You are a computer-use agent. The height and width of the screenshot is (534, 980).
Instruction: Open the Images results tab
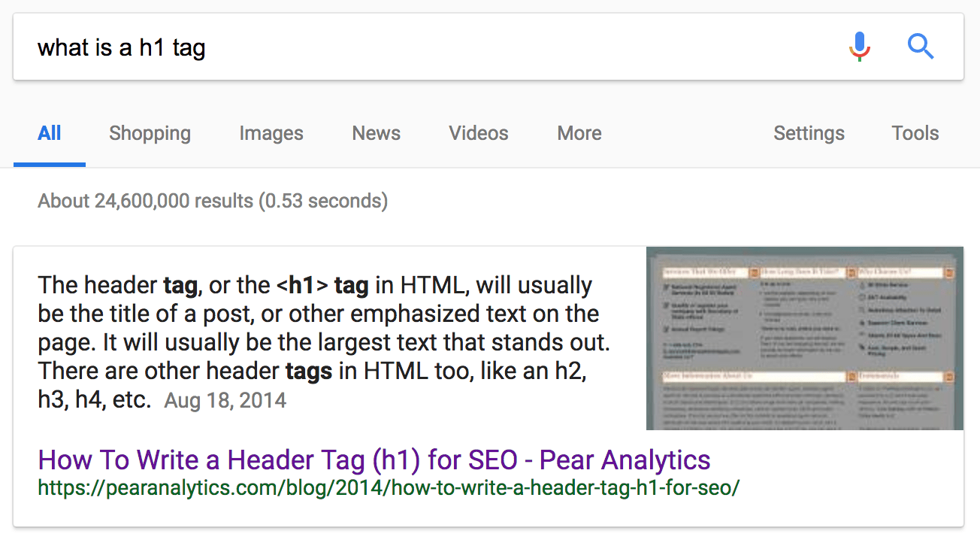click(x=271, y=134)
